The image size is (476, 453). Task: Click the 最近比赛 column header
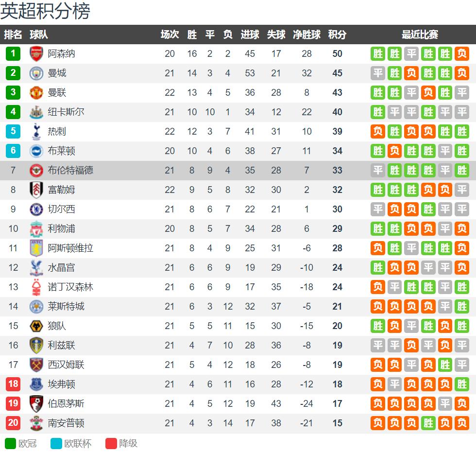coord(420,35)
